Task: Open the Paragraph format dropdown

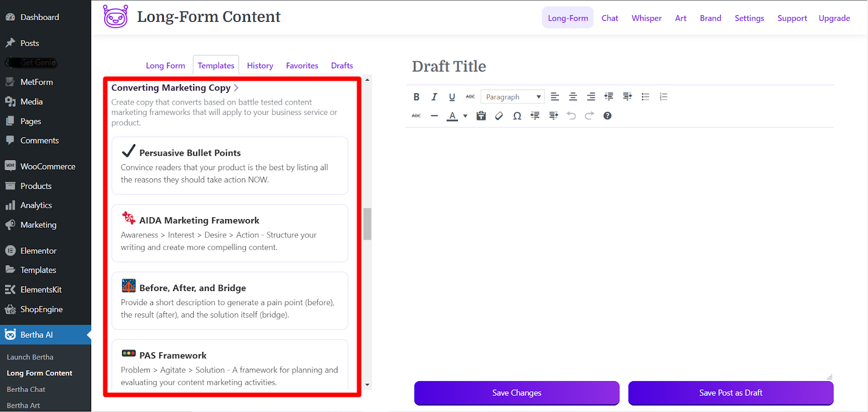Action: [x=512, y=97]
